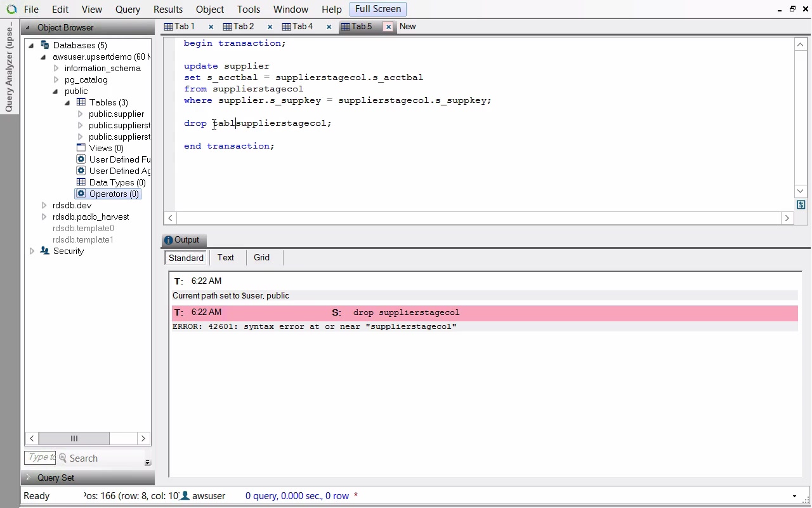The image size is (812, 508).
Task: Close Tab 1 using its X icon
Action: [211, 27]
